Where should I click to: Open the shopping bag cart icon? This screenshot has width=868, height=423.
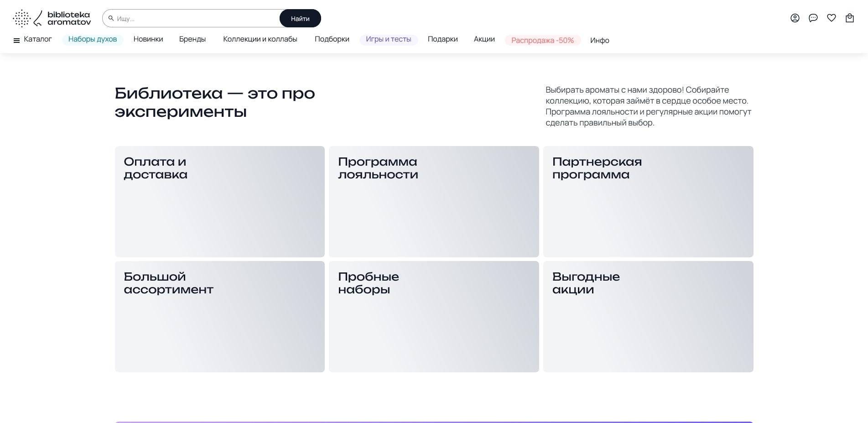tap(850, 18)
